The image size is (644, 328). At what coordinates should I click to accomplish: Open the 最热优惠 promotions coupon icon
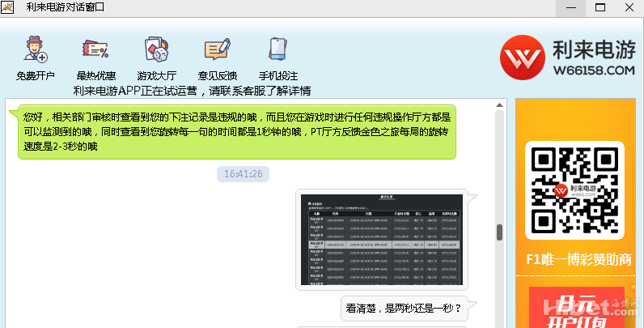pyautogui.click(x=95, y=51)
